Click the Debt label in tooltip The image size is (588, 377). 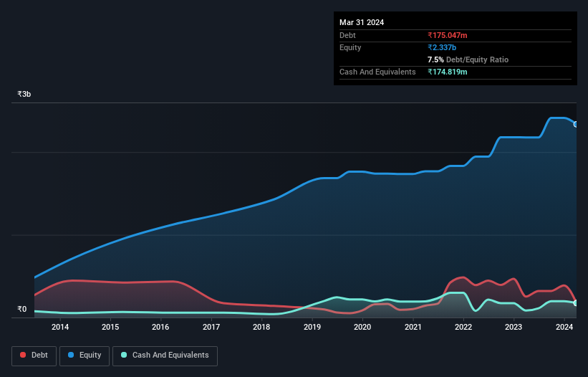tap(347, 35)
